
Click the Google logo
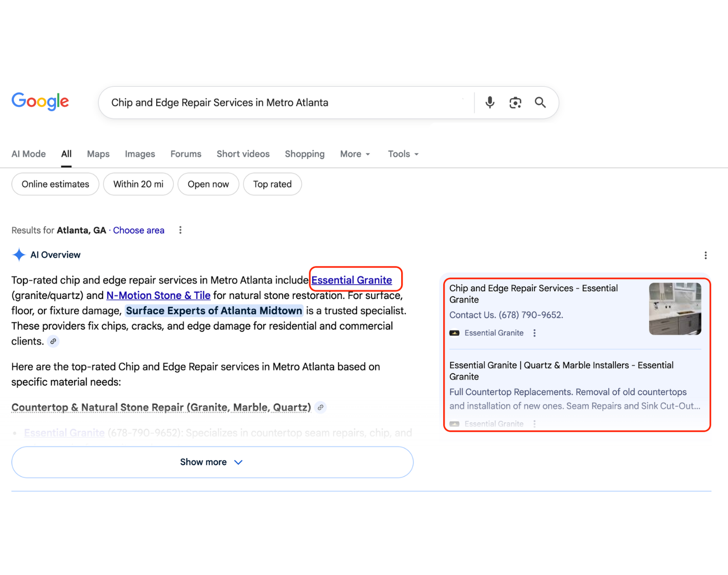pyautogui.click(x=40, y=102)
